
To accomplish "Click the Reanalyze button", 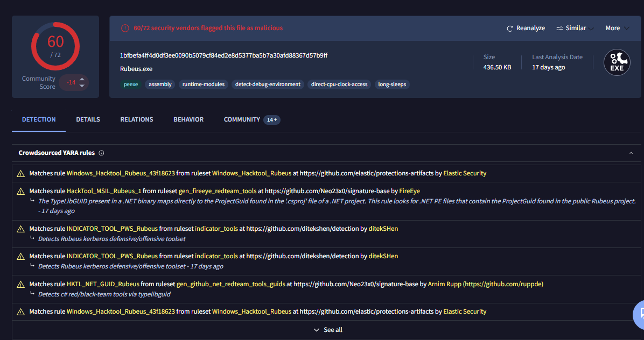I will click(x=526, y=27).
